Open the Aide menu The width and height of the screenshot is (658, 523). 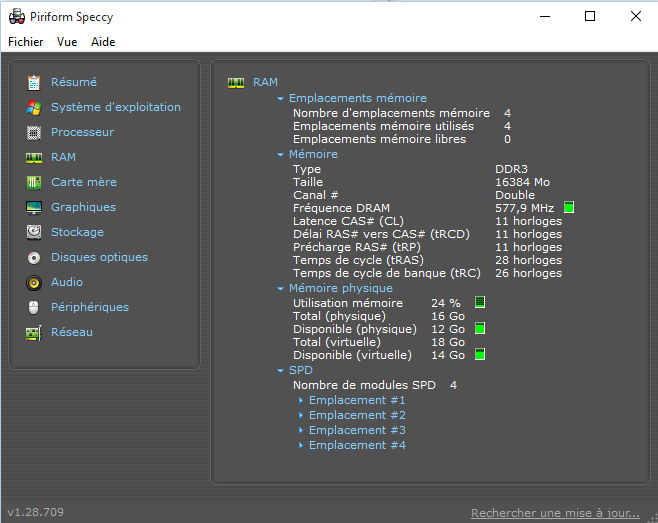click(103, 42)
